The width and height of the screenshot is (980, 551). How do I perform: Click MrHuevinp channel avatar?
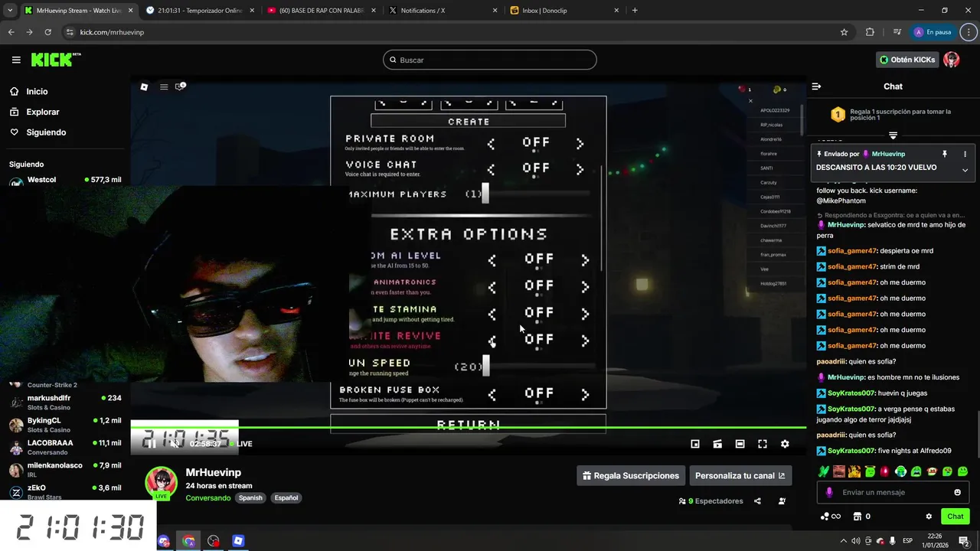point(162,481)
